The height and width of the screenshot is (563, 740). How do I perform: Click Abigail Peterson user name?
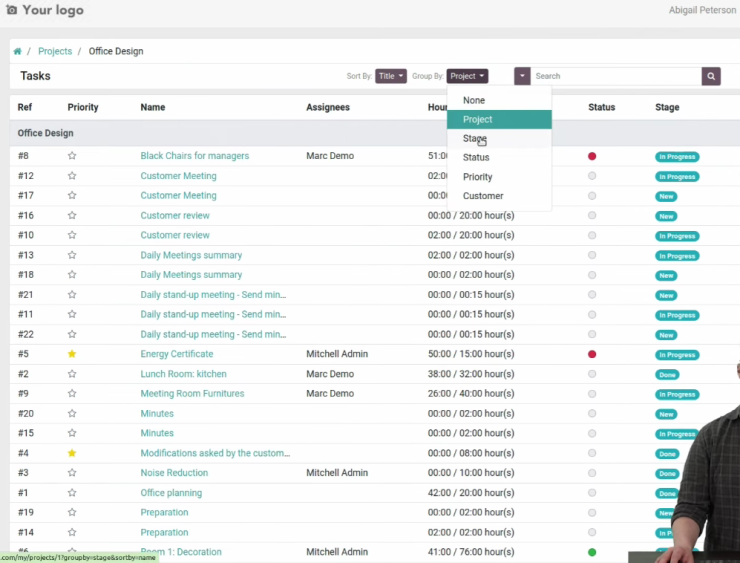(x=702, y=10)
